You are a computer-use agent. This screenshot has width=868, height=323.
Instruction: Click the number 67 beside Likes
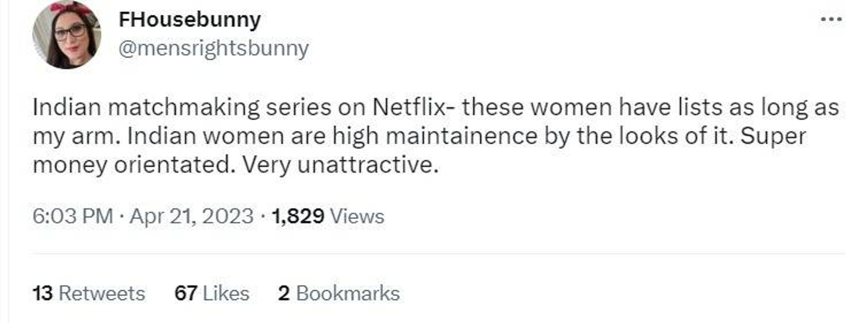186,293
